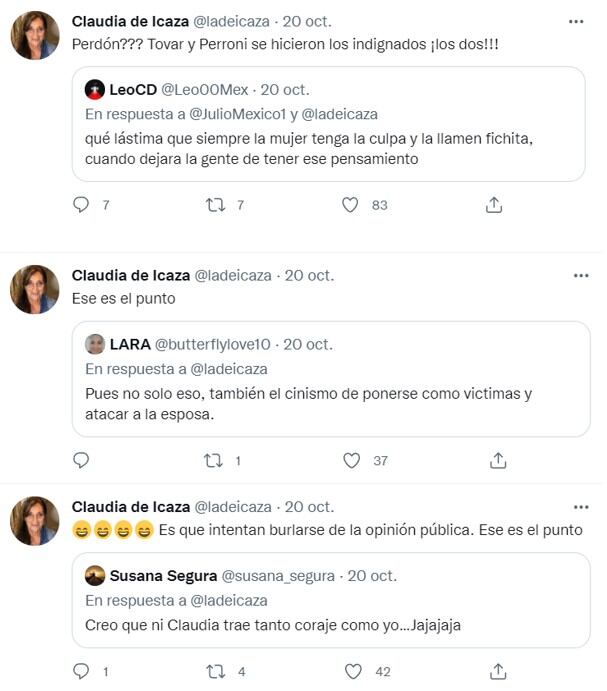Like the tweet with 83 likes
607x691 pixels.
(x=350, y=205)
